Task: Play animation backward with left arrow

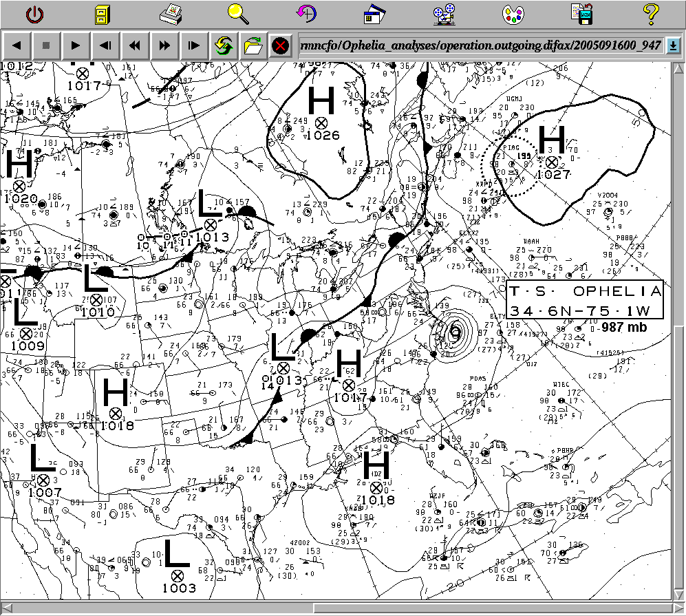Action: [x=17, y=46]
